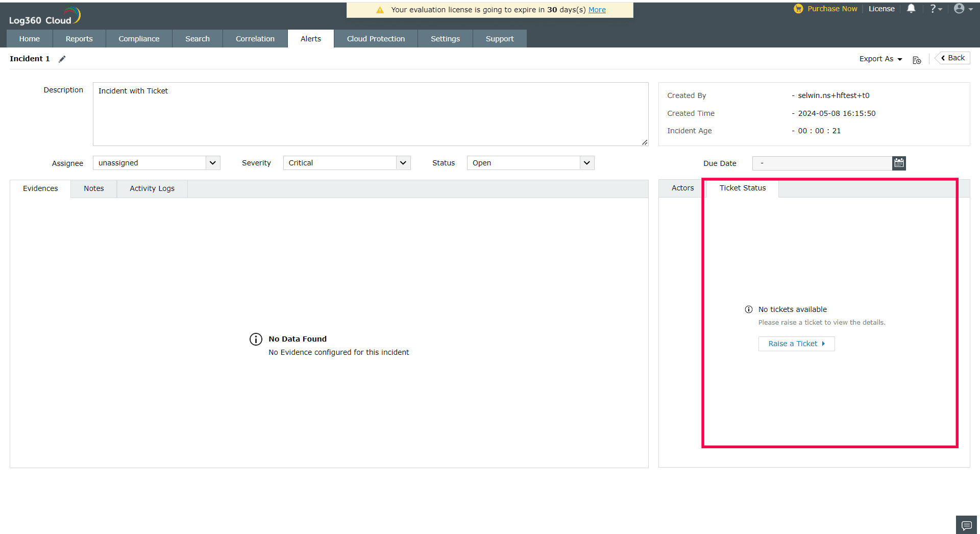Open the Purchase Now shopping cart icon
This screenshot has width=980, height=534.
(798, 9)
